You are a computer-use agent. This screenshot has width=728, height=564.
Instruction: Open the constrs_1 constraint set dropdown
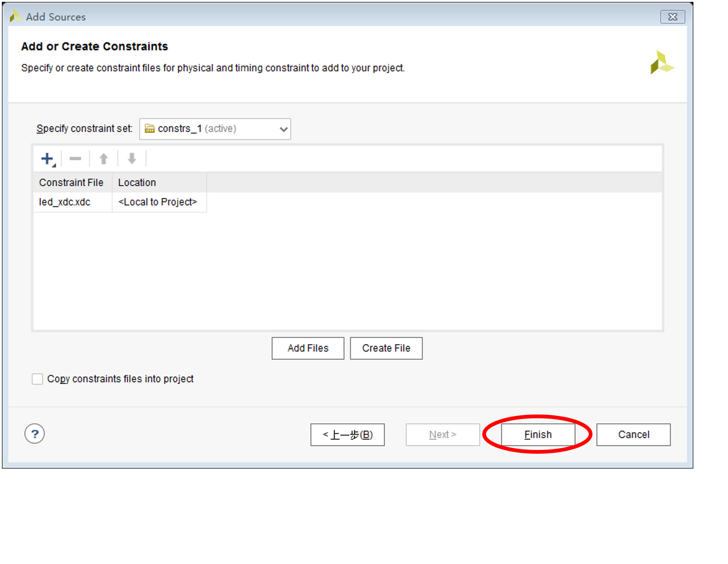[215, 129]
